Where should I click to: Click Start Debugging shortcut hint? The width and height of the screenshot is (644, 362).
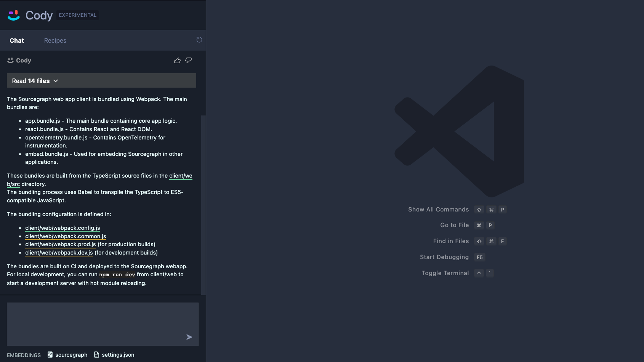click(444, 257)
